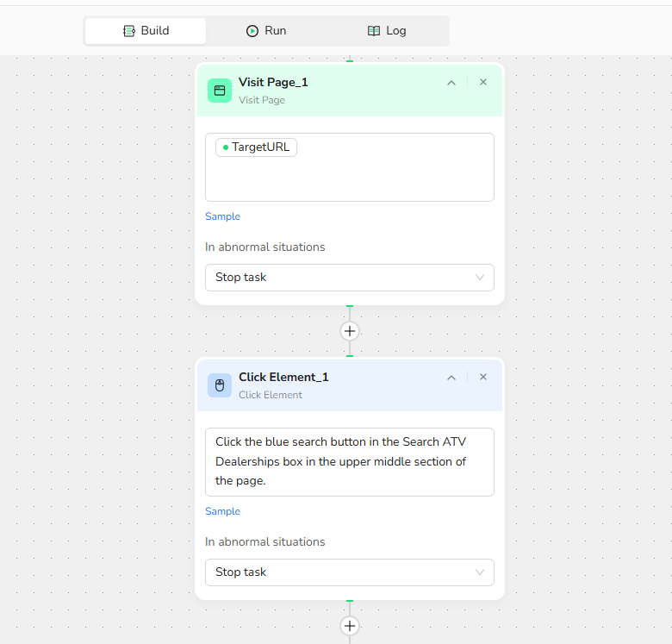Edit the Click Element instruction text box
The image size is (672, 644).
tap(349, 462)
